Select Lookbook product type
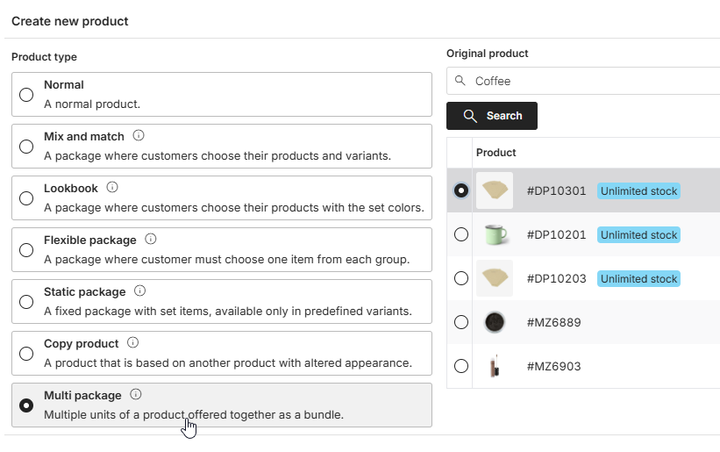 click(x=26, y=198)
